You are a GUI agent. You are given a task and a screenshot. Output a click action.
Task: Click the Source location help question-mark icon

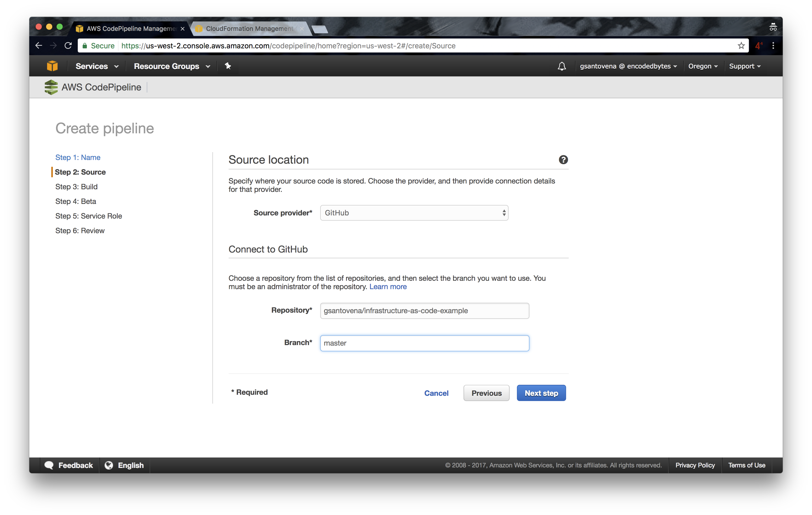[563, 160]
